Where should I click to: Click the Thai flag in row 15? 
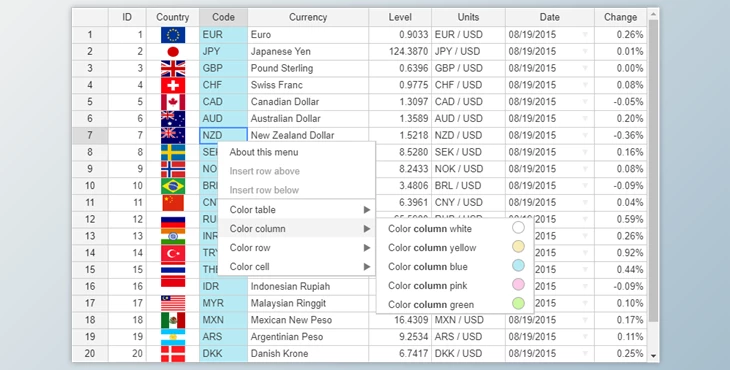173,269
